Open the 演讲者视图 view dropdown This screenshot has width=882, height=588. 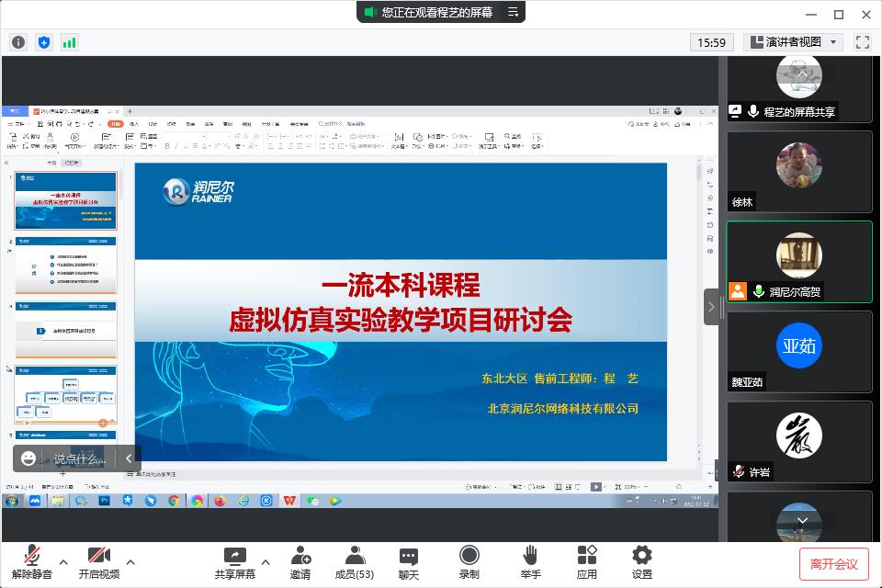[793, 42]
